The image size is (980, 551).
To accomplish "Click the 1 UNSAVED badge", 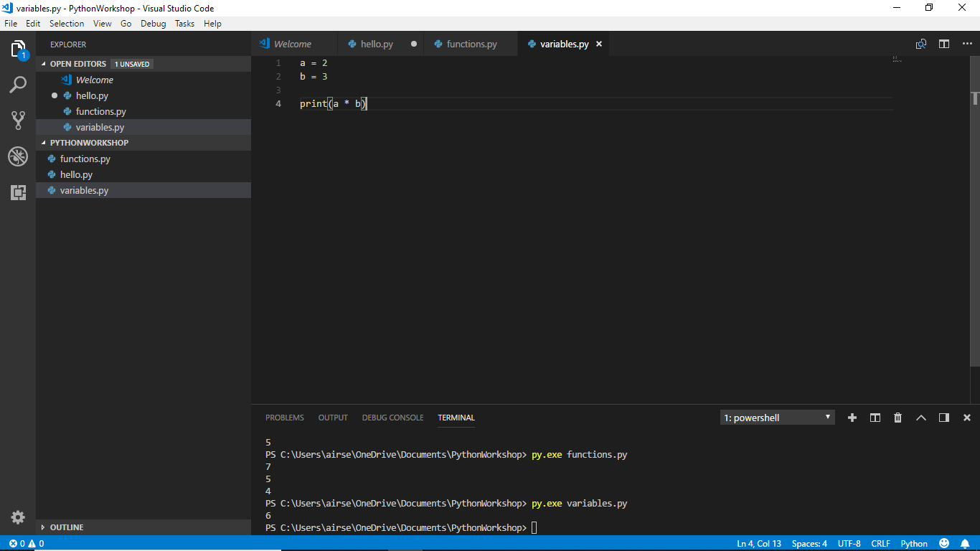I will (x=132, y=64).
